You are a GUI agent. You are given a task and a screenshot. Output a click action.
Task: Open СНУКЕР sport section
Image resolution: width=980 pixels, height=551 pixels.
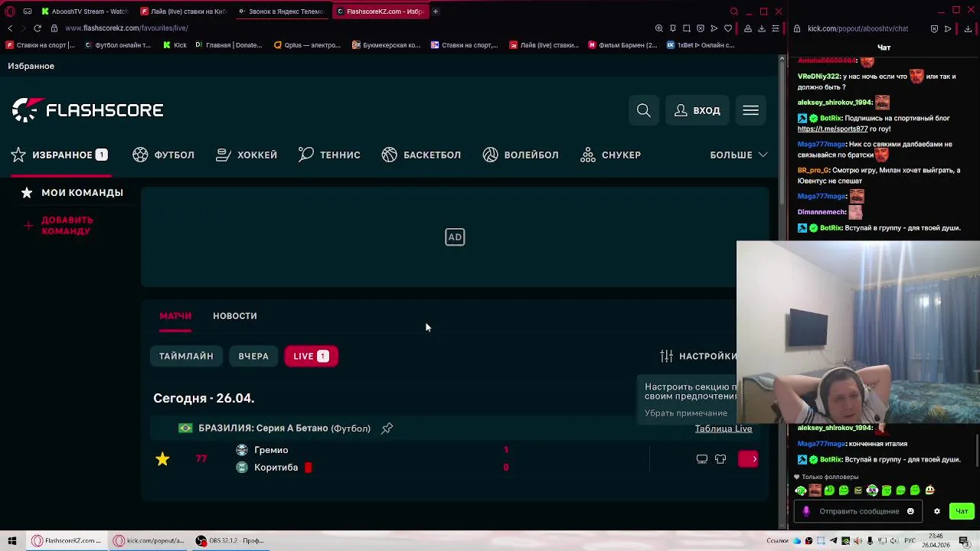tap(610, 155)
